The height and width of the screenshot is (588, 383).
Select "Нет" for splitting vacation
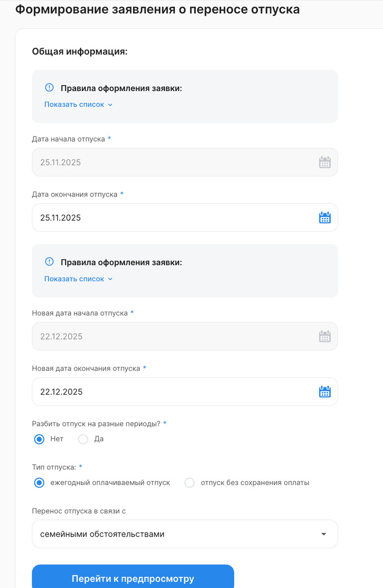[x=39, y=439]
